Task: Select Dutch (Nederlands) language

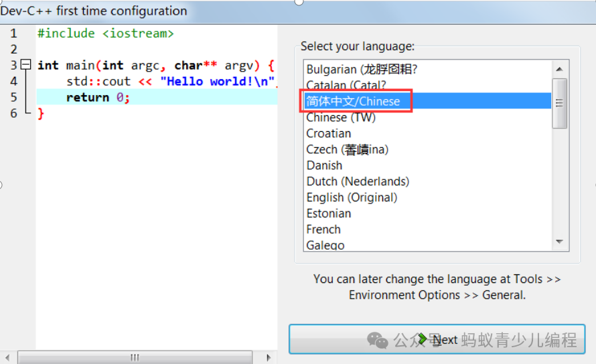Action: click(x=428, y=181)
